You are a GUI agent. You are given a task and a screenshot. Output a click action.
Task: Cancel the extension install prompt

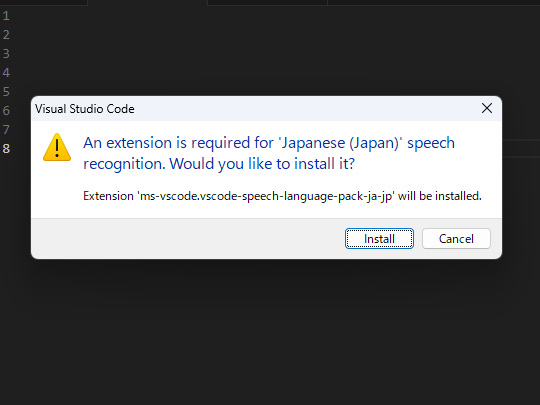point(456,238)
